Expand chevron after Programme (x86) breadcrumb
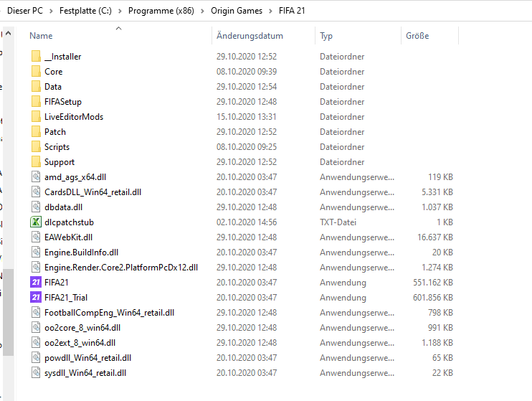This screenshot has width=532, height=401. pos(203,11)
